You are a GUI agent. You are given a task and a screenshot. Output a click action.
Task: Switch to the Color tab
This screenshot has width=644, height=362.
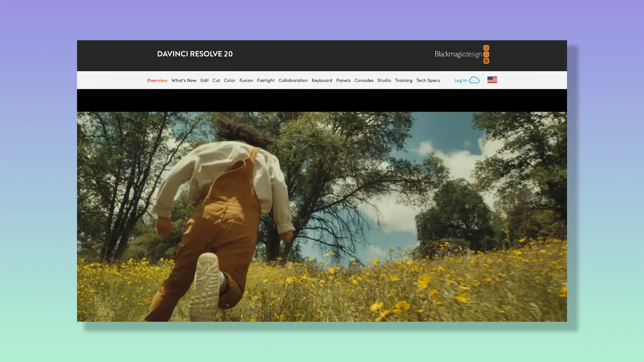229,80
